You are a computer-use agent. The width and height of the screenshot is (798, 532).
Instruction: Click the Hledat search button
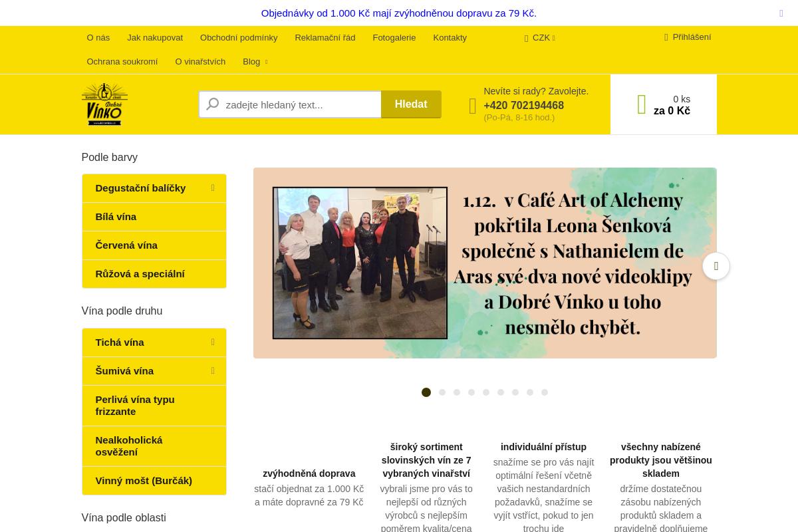(x=411, y=104)
